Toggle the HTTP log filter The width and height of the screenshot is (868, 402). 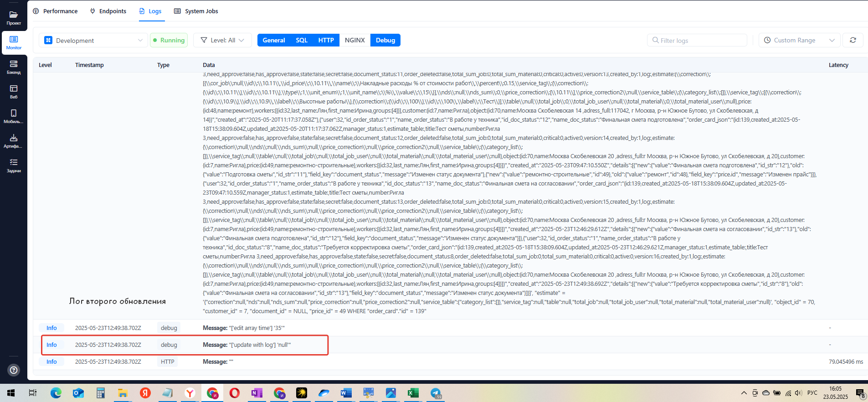pos(326,40)
